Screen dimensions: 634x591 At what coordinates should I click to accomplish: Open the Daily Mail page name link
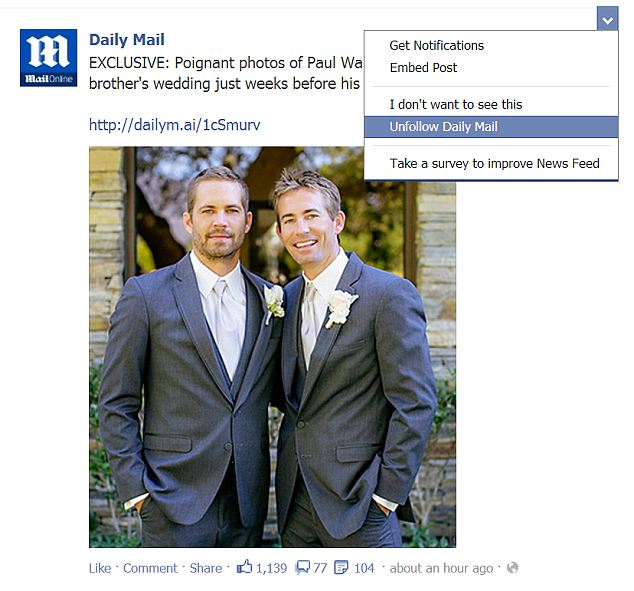pos(127,40)
